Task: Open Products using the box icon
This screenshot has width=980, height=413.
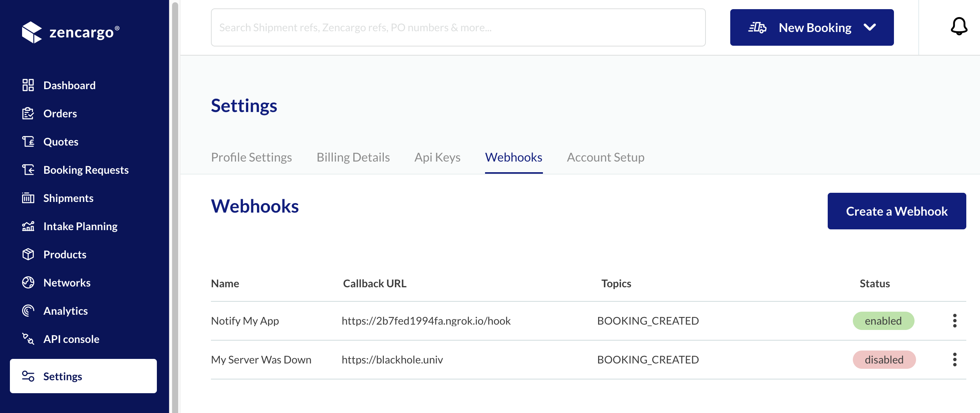Action: (27, 254)
